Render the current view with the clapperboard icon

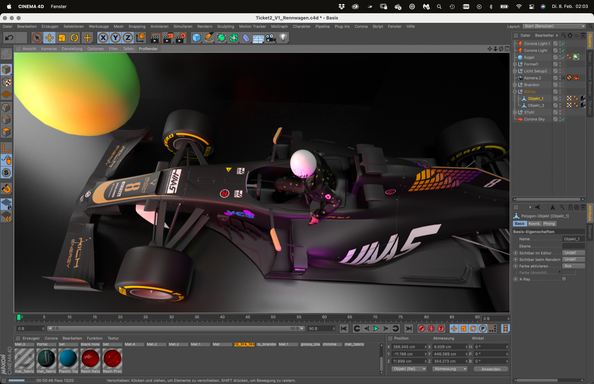point(155,37)
